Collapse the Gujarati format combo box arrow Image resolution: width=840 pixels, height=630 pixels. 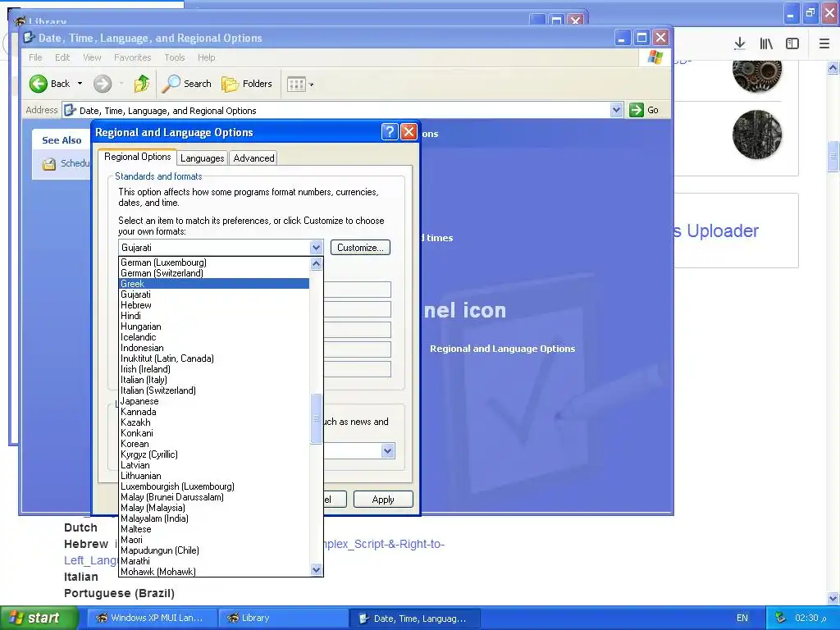point(316,248)
